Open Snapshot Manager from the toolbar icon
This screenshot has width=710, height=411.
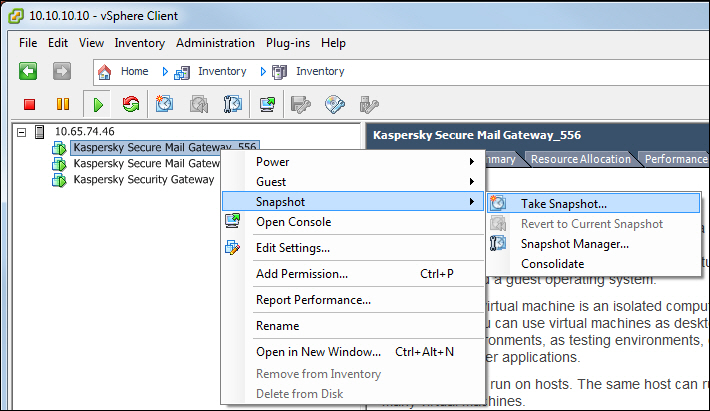coord(232,103)
